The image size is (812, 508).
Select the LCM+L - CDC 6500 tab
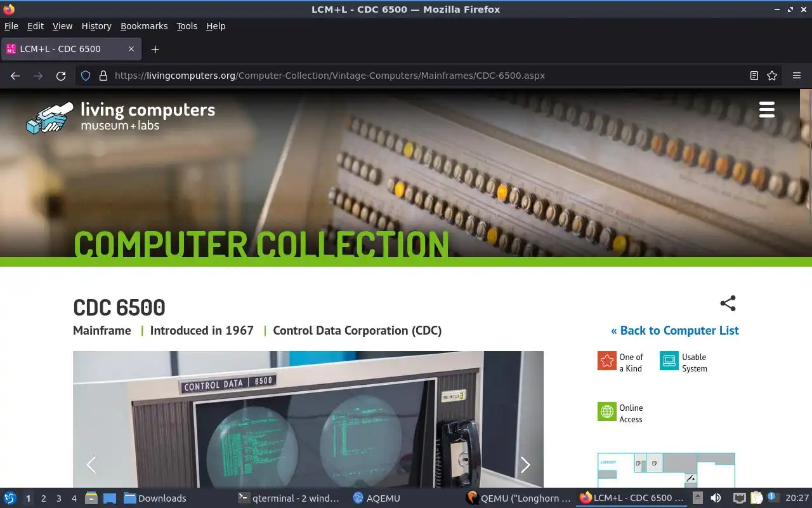[x=71, y=49]
